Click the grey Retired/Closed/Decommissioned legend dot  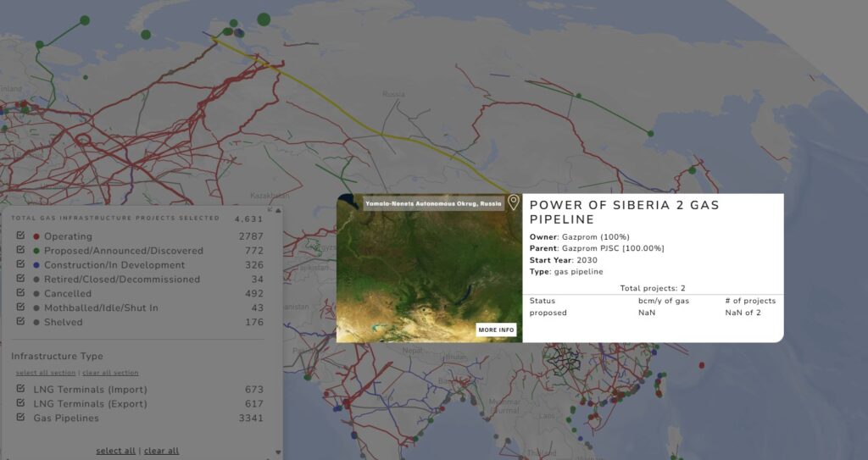pyautogui.click(x=36, y=280)
